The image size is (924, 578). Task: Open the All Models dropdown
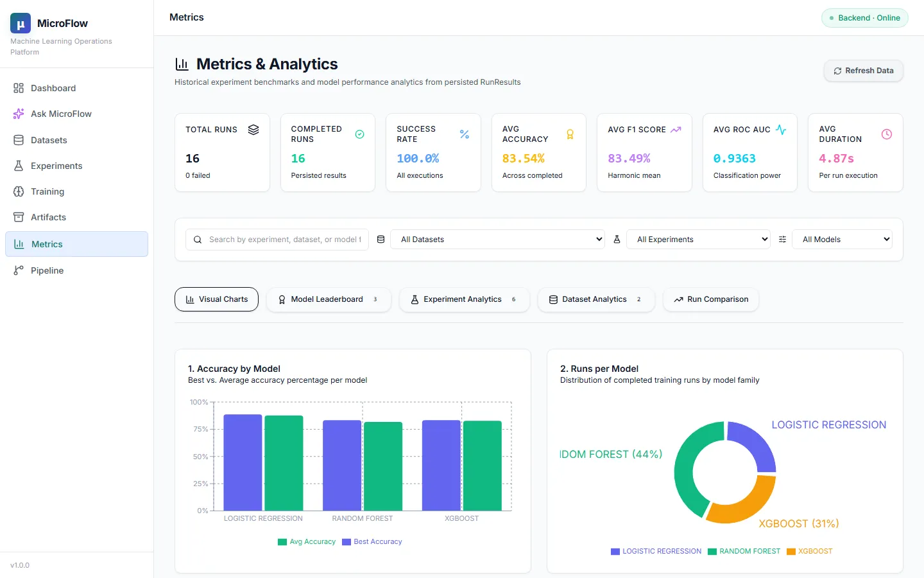click(x=842, y=240)
